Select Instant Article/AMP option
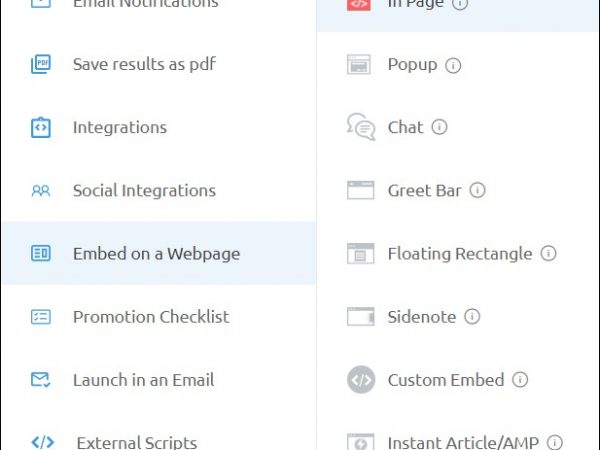Image resolution: width=600 pixels, height=450 pixels. pyautogui.click(x=460, y=441)
